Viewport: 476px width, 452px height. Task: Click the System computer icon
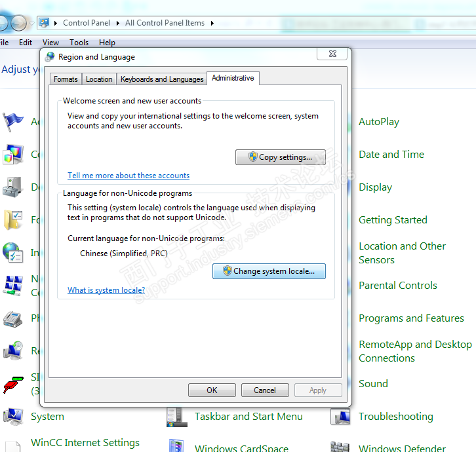coord(12,417)
